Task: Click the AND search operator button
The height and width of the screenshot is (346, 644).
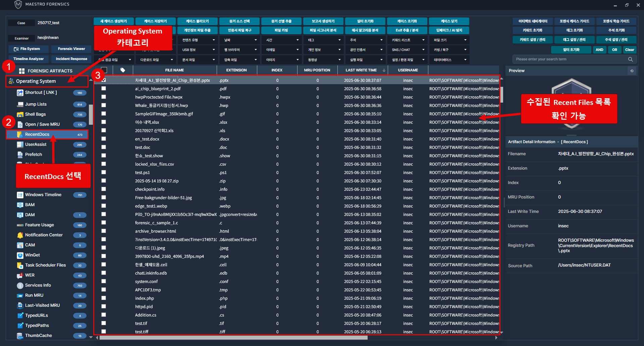Action: [x=599, y=50]
